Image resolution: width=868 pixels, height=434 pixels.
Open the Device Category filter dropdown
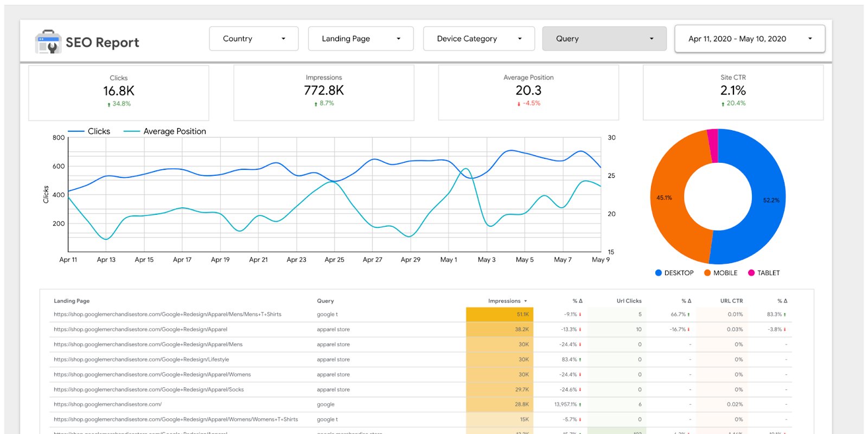(x=479, y=39)
